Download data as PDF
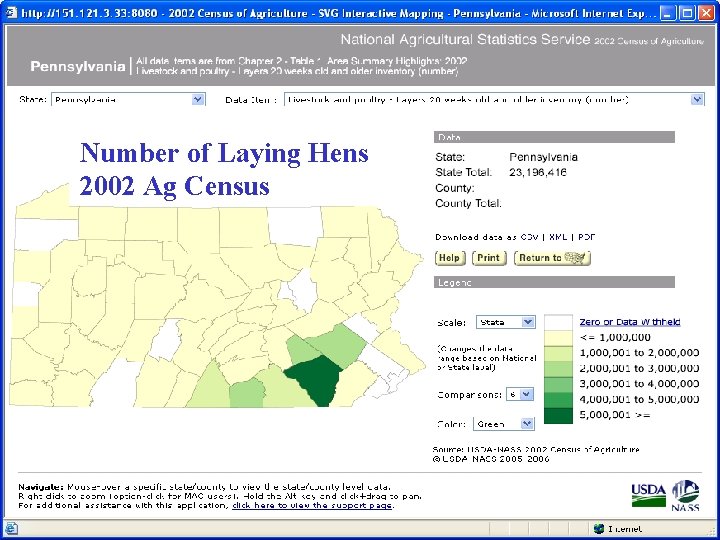 point(586,237)
